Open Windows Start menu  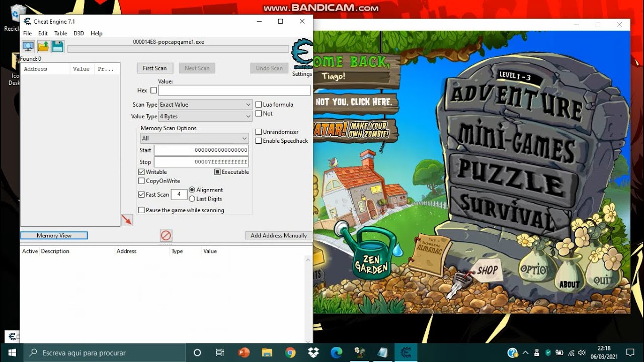point(12,352)
